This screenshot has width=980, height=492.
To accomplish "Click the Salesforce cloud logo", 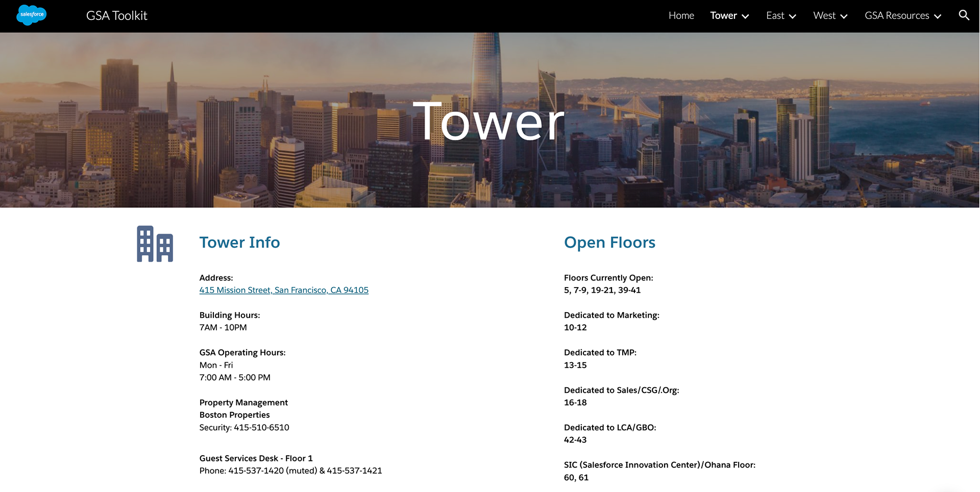I will pos(32,15).
